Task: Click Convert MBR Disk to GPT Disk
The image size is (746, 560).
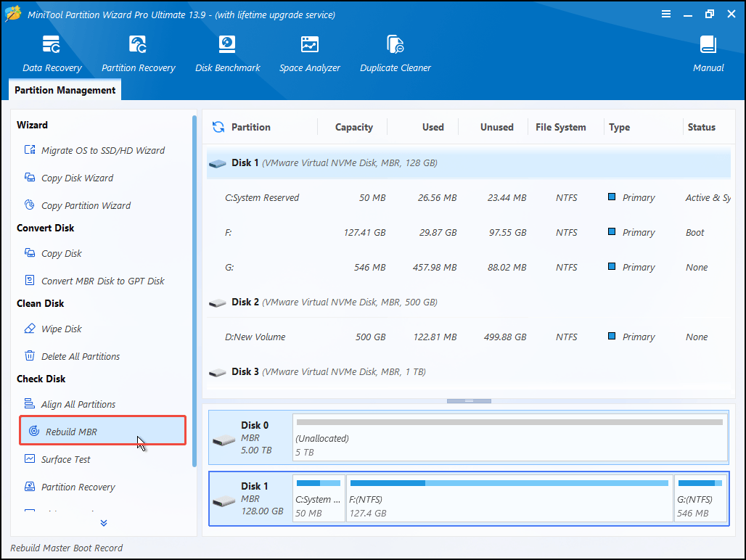Action: pos(103,281)
